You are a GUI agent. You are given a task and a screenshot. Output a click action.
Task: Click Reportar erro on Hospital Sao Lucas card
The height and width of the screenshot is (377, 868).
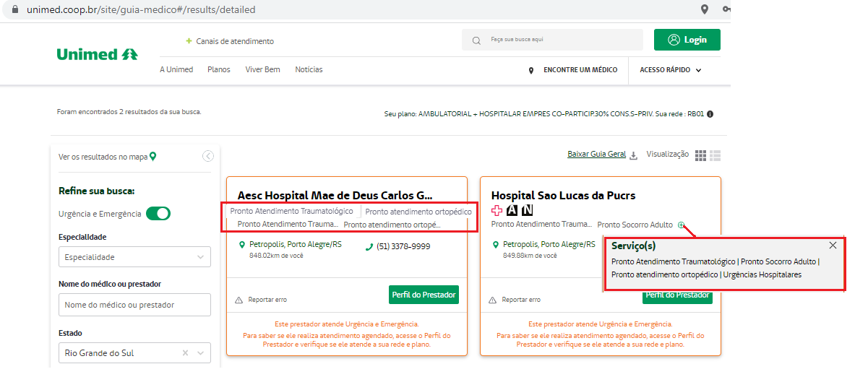coord(521,300)
